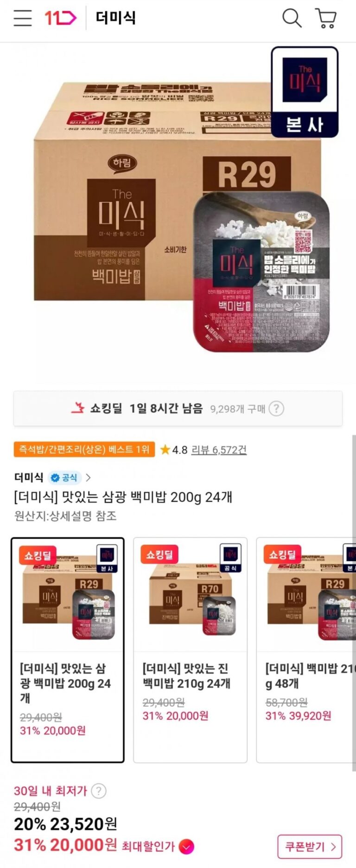This screenshot has width=356, height=868.
Task: Tap the help icon beside 30일 내 최저가
Action: point(98,791)
